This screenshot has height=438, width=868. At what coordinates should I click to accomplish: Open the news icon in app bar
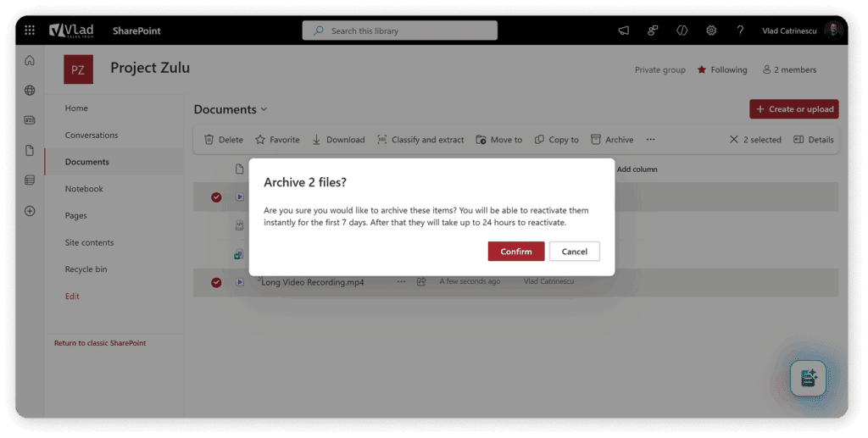pyautogui.click(x=30, y=120)
